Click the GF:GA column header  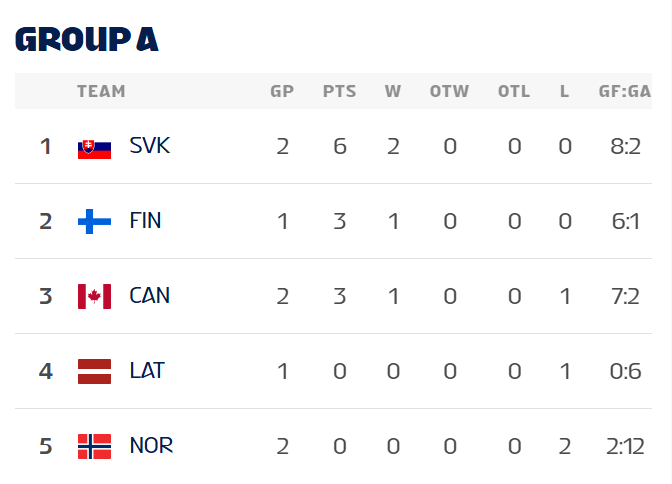(625, 92)
